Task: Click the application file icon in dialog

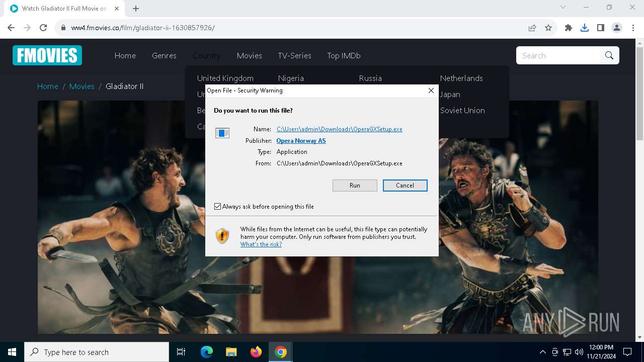Action: coord(222,133)
